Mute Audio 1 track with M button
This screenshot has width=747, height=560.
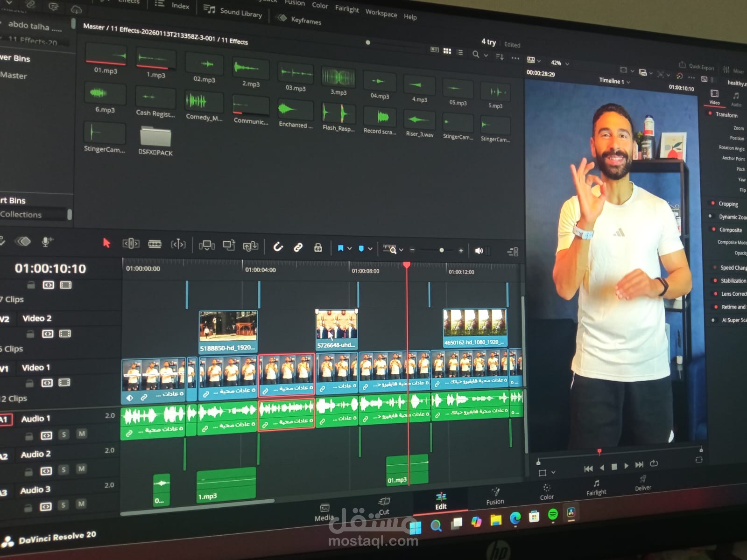pos(82,434)
